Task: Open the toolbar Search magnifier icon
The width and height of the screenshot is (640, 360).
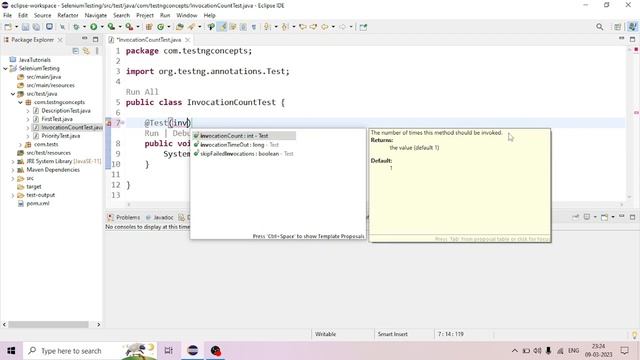Action: click(599, 27)
